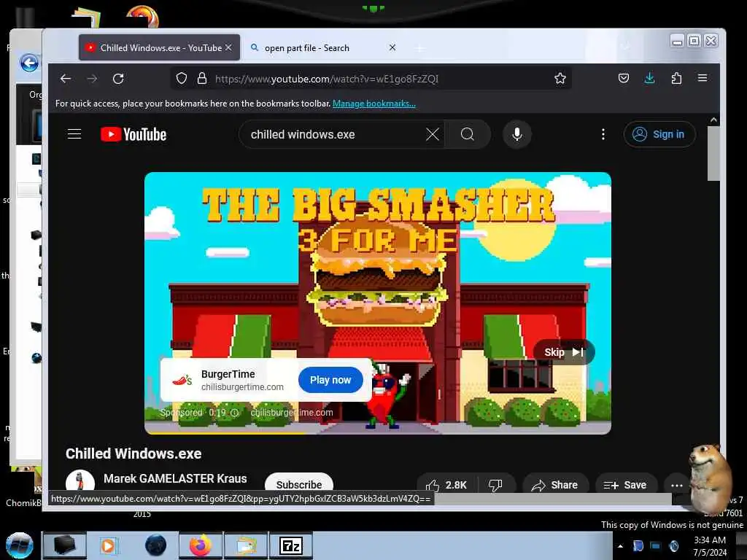Viewport: 747px width, 560px height.
Task: Start voice search with microphone
Action: point(517,134)
